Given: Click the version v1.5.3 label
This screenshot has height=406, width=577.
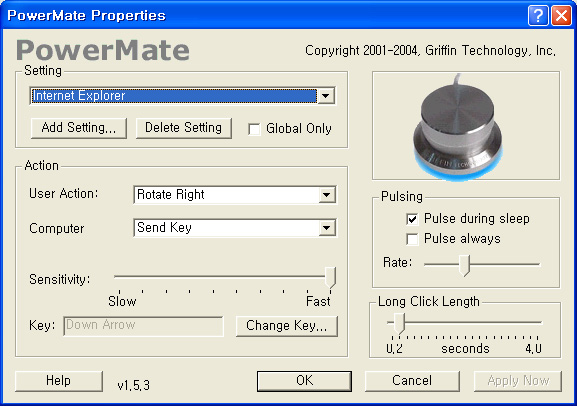Looking at the screenshot, I should pos(134,385).
